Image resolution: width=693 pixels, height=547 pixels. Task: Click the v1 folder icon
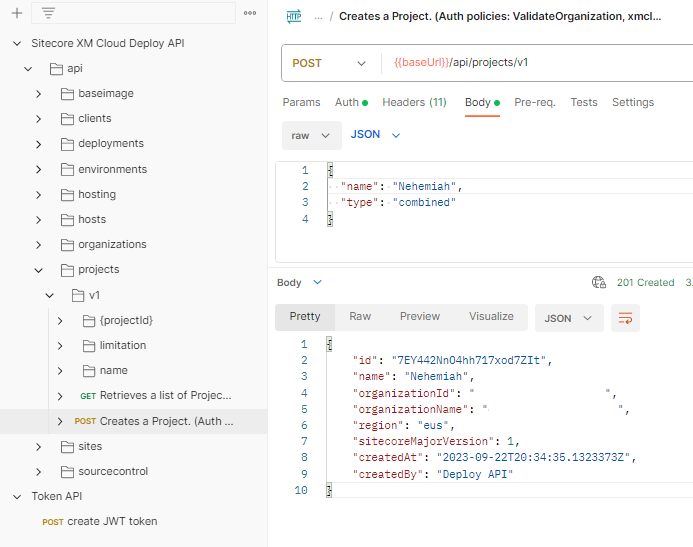(78, 296)
